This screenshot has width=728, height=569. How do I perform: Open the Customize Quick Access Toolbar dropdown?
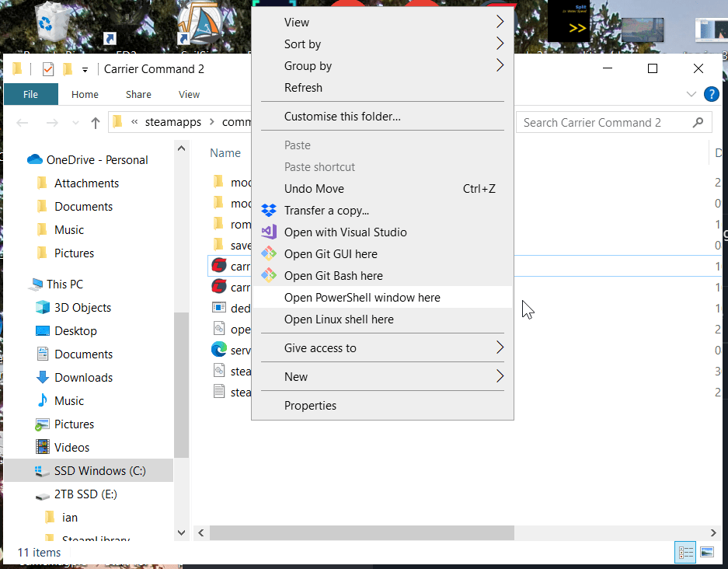click(x=85, y=69)
